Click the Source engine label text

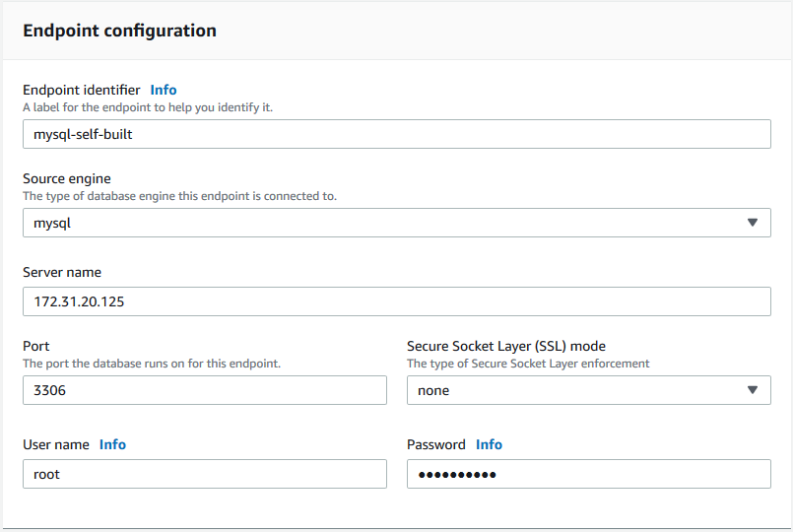tap(66, 178)
